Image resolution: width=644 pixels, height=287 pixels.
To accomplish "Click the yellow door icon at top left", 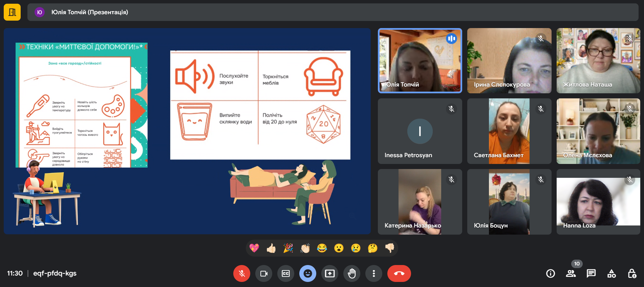I will 12,12.
